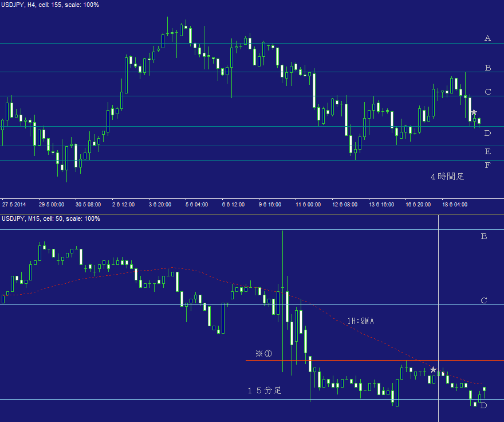Image resolution: width=504 pixels, height=422 pixels.
Task: Click the 11 6 00:00 time label
Action: tap(308, 204)
